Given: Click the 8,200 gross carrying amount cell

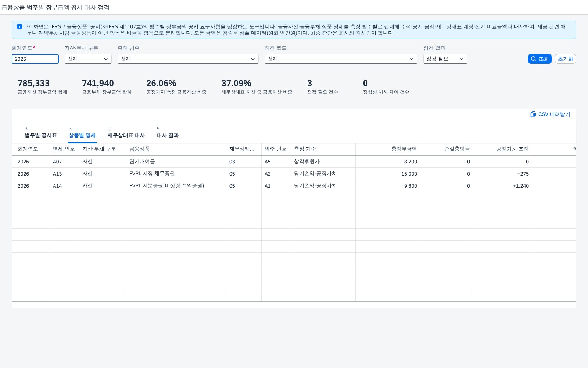Looking at the screenshot, I should coord(388,162).
